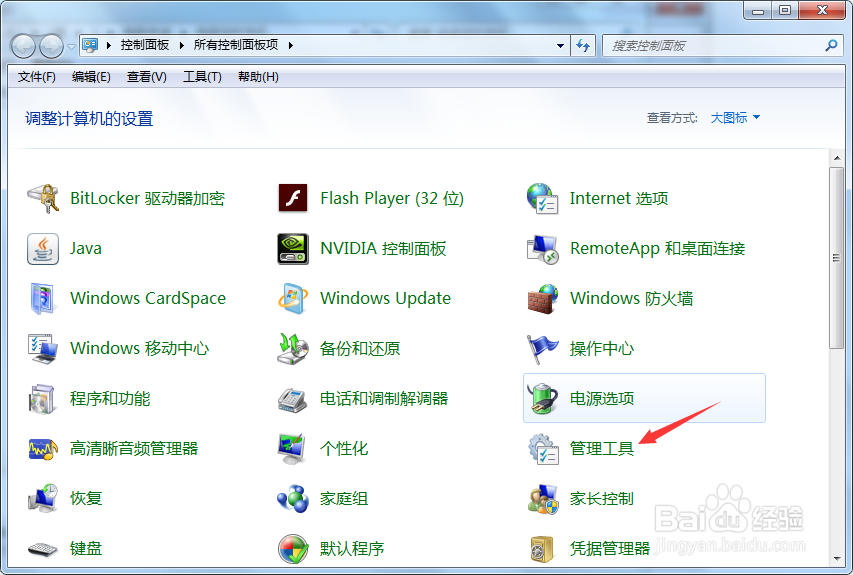Open the 文件(F) menu

click(x=36, y=77)
